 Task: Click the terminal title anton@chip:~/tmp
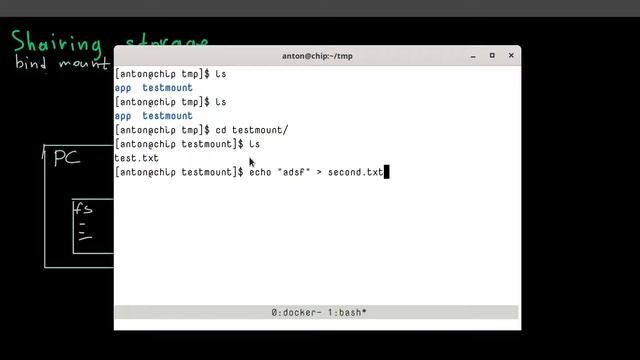[317, 56]
